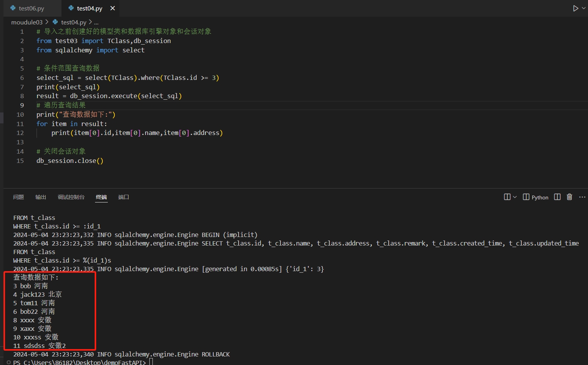Click terminal output row '11 sdsdss 安徽2'
Viewport: 588px width, 365px height.
[40, 346]
